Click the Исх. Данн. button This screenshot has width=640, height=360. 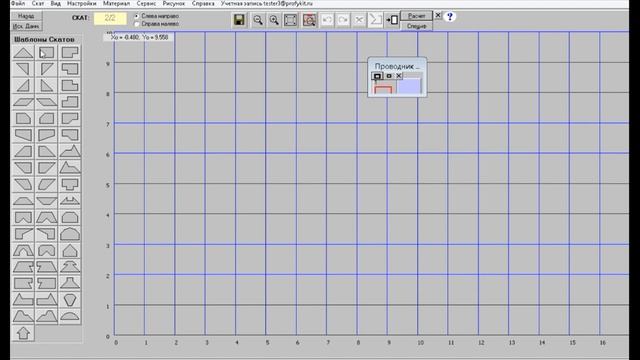pyautogui.click(x=26, y=26)
